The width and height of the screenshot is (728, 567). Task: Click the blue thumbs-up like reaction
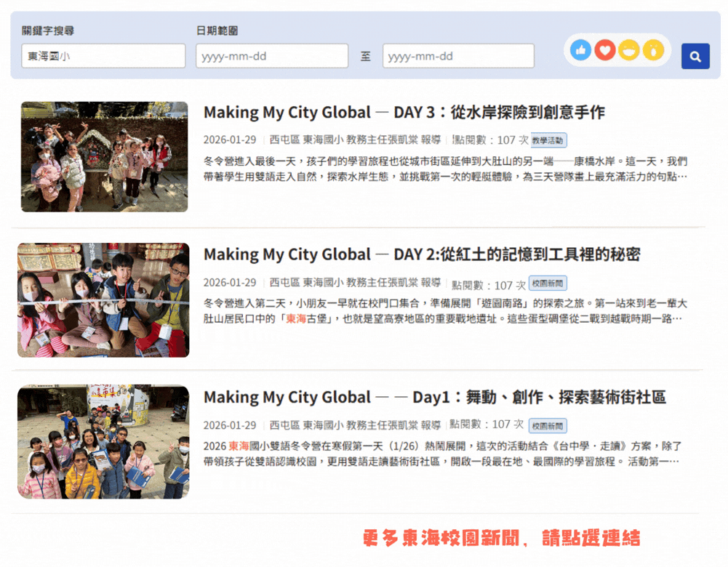click(580, 50)
